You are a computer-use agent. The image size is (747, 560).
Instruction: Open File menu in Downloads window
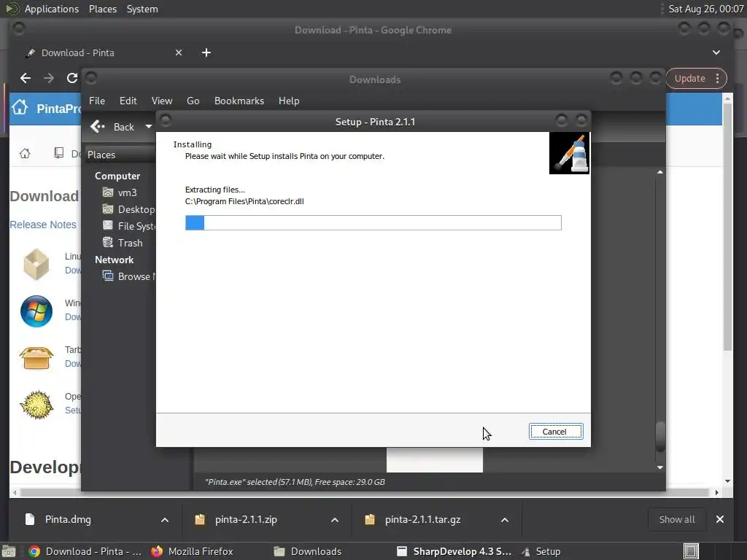pos(97,101)
